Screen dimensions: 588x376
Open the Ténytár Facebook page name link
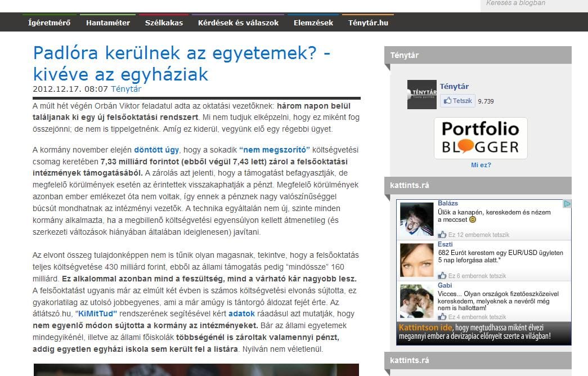(454, 86)
